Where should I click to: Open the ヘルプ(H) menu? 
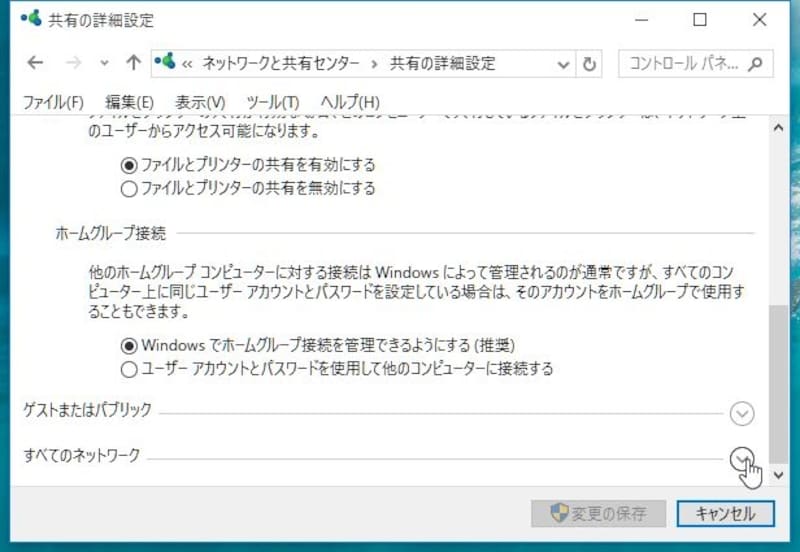350,102
